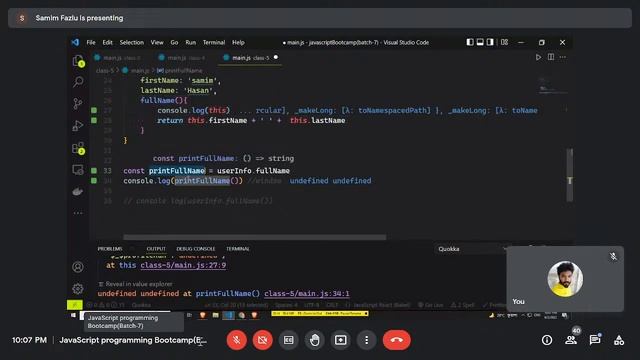
Task: Click the editor vertical scrollbar
Action: point(570,175)
